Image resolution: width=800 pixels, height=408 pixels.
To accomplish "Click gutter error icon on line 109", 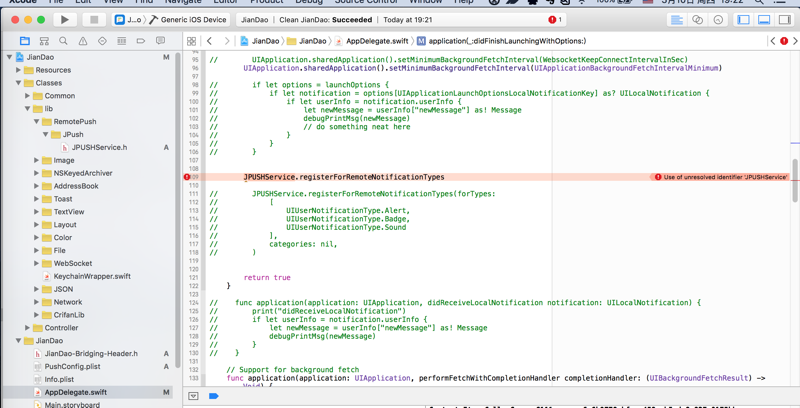I will 187,177.
